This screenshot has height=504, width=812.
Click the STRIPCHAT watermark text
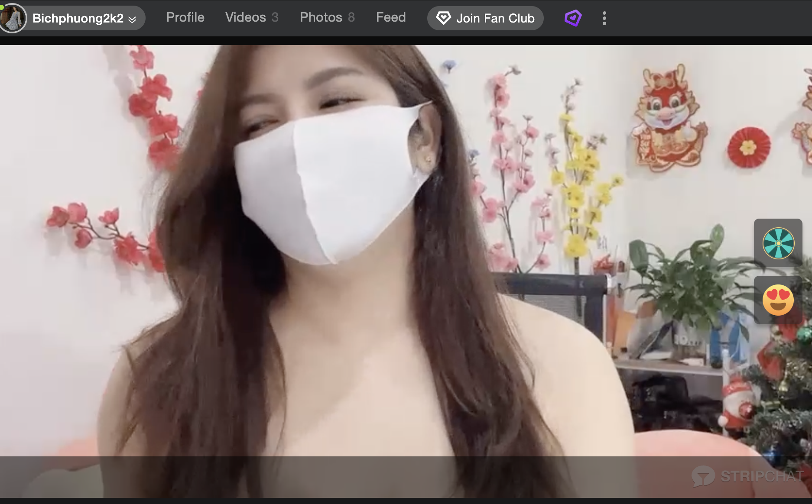click(762, 476)
